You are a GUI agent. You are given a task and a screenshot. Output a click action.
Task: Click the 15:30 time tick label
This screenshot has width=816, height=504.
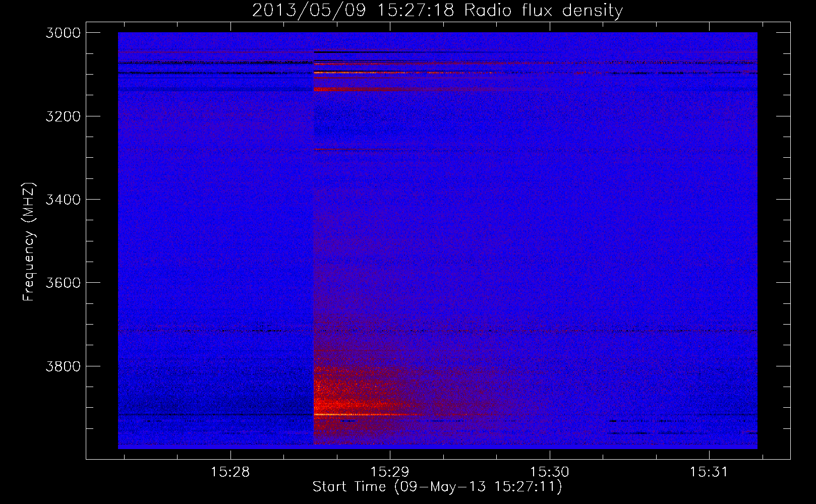point(549,472)
